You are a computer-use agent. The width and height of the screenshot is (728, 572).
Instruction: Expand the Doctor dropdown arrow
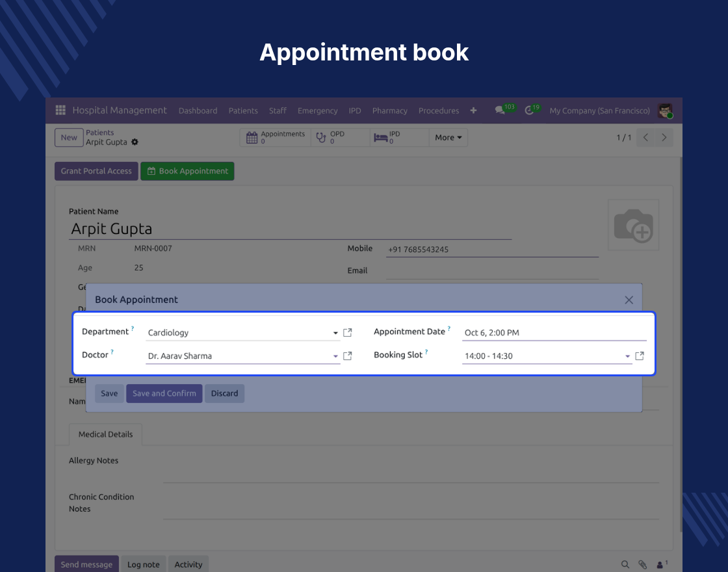tap(335, 356)
